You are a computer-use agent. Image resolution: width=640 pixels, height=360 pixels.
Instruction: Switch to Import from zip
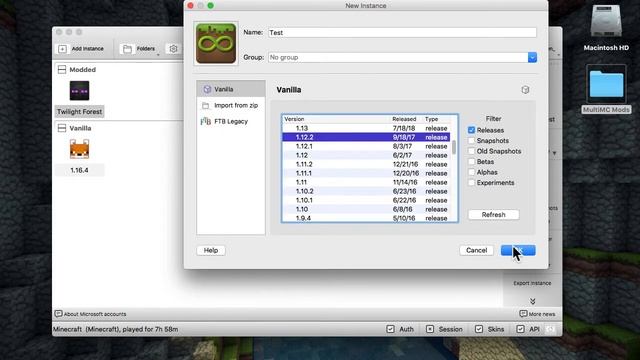[x=231, y=105]
